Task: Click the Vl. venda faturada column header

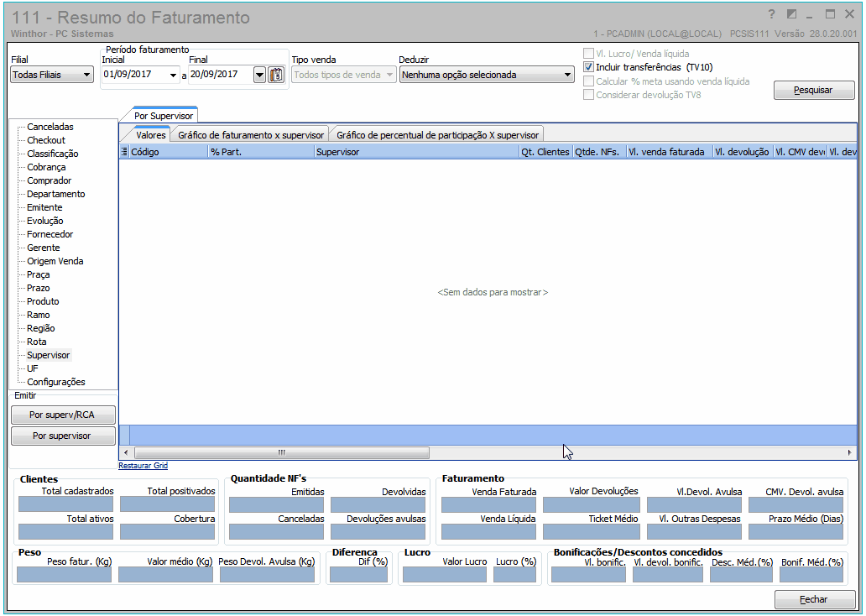Action: [668, 152]
